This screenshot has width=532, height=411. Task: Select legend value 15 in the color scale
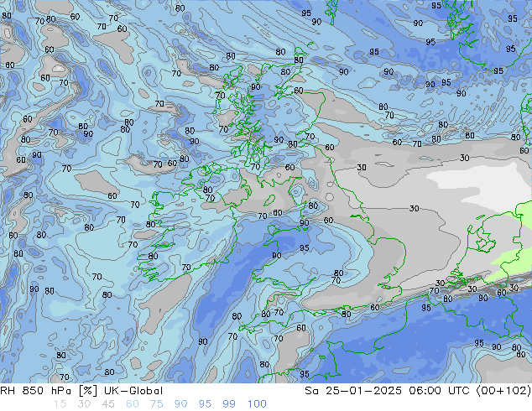pos(60,404)
